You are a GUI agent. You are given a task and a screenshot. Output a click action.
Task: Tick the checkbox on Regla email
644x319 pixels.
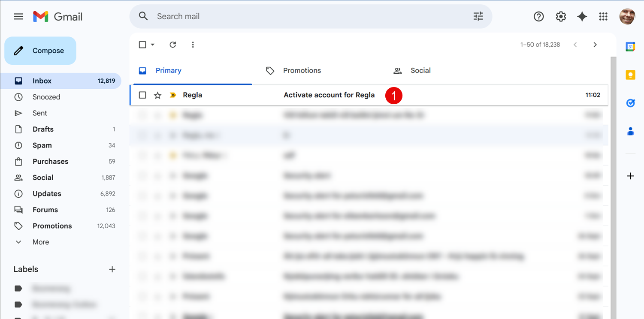click(143, 95)
